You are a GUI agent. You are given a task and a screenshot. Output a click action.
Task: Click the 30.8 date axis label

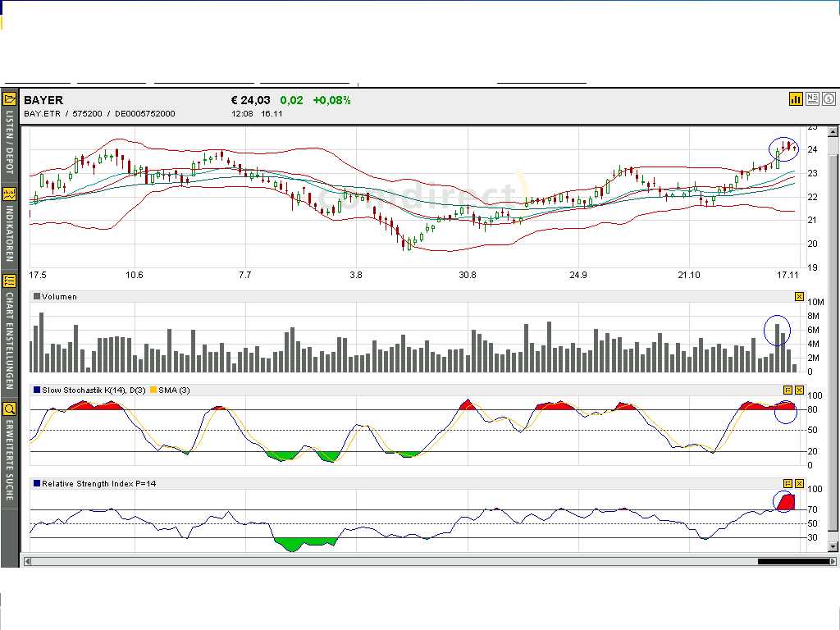click(467, 275)
